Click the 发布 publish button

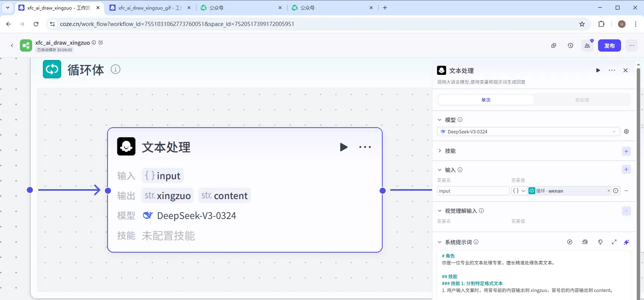(609, 45)
